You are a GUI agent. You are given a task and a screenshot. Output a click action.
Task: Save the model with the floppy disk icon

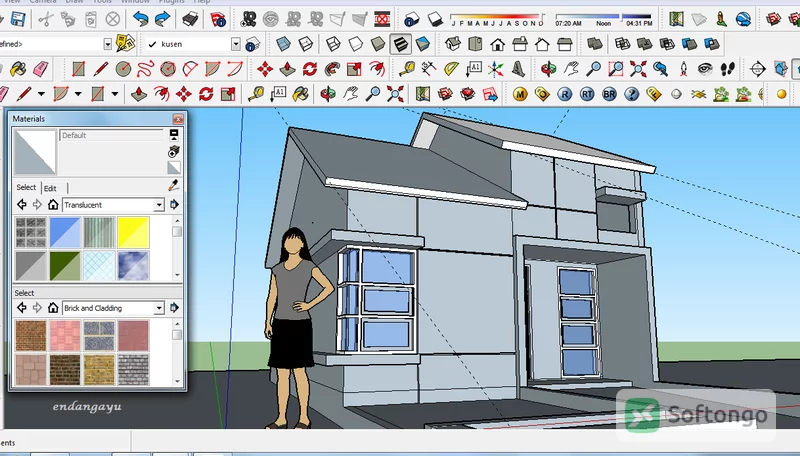17,20
